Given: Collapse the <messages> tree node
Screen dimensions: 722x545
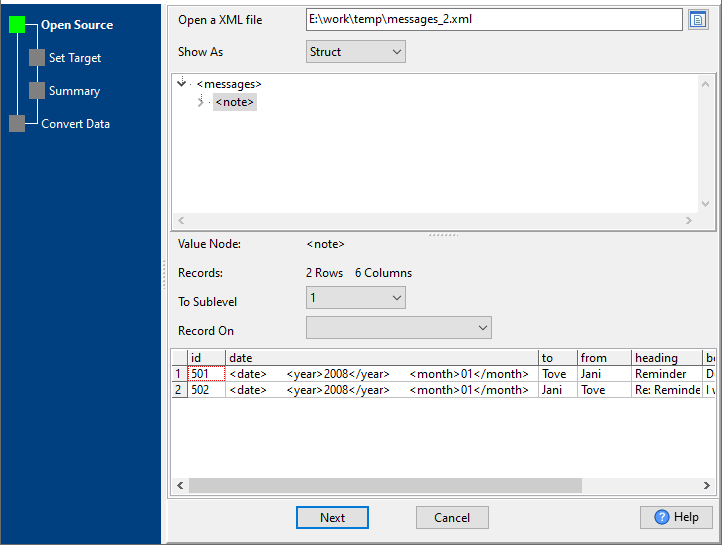Looking at the screenshot, I should tap(181, 84).
